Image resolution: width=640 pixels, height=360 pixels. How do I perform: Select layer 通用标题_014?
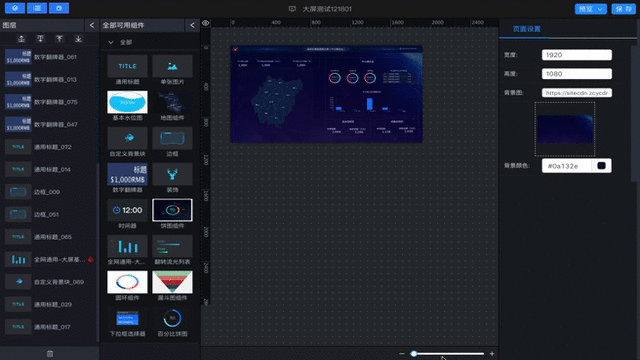click(49, 169)
